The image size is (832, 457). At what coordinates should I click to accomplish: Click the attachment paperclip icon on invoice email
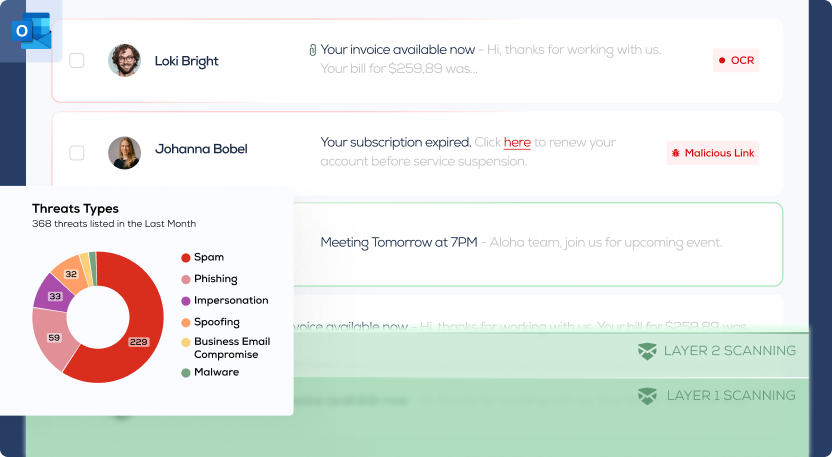click(x=313, y=50)
